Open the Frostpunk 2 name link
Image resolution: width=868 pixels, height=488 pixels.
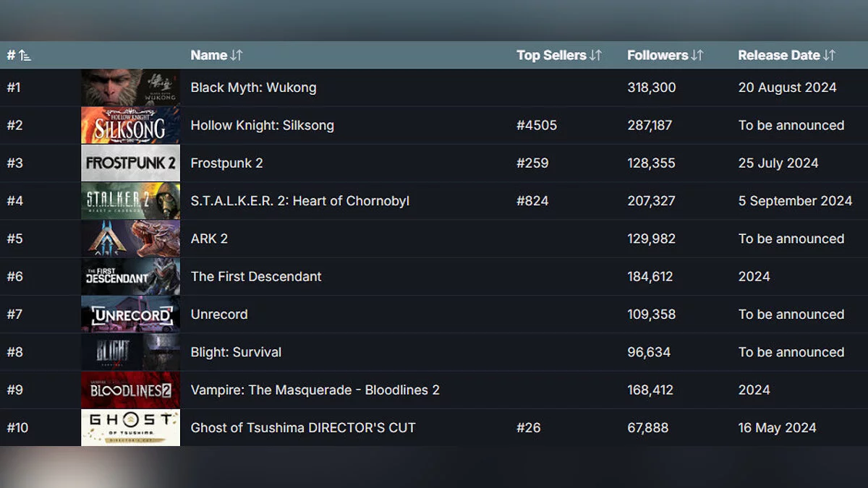click(226, 163)
